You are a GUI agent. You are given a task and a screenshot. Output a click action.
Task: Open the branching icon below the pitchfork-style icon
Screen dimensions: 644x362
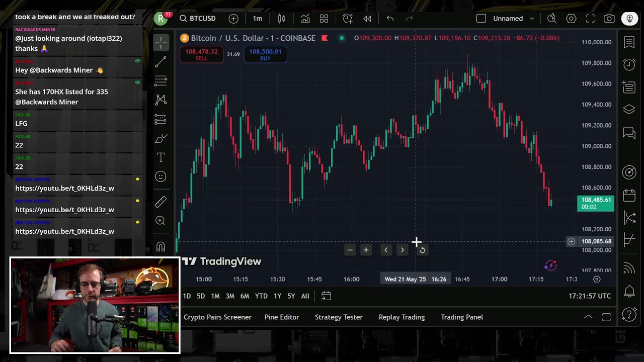[629, 240]
